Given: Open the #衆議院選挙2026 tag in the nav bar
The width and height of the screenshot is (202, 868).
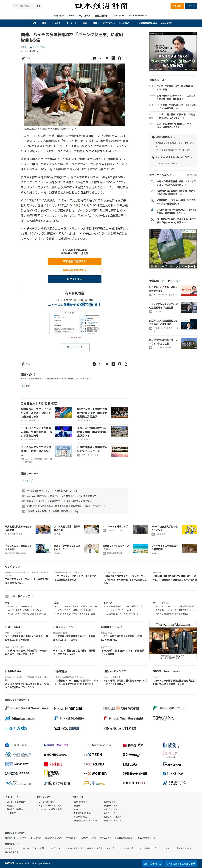Looking at the screenshot, I should click(148, 23).
